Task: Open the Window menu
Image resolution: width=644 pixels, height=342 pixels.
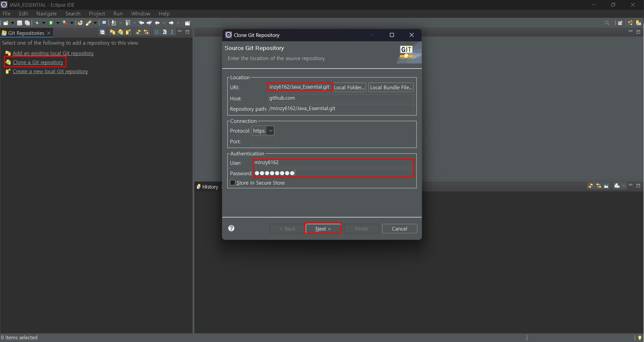Action: pos(141,13)
